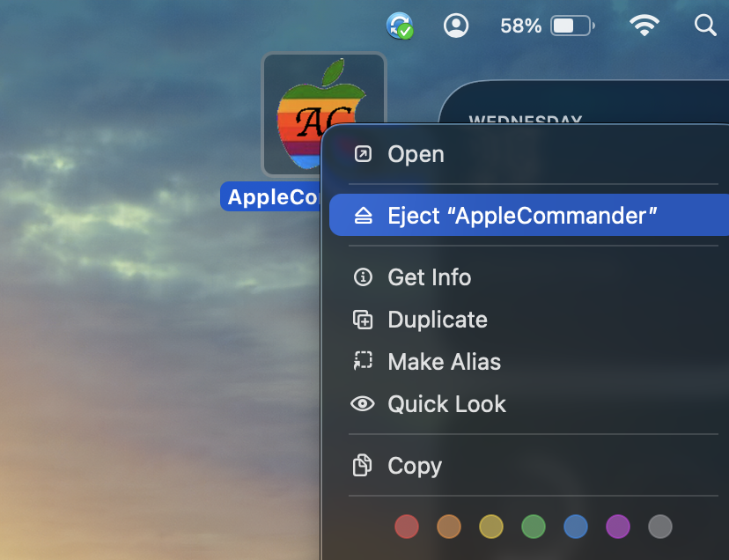Viewport: 729px width, 560px height.
Task: Open the sync status menu bar icon
Action: 400,26
